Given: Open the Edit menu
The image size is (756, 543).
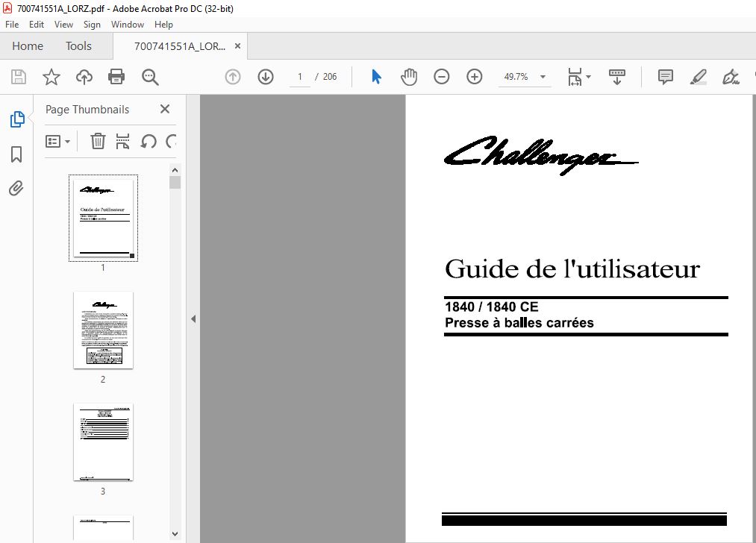Looking at the screenshot, I should pos(36,25).
